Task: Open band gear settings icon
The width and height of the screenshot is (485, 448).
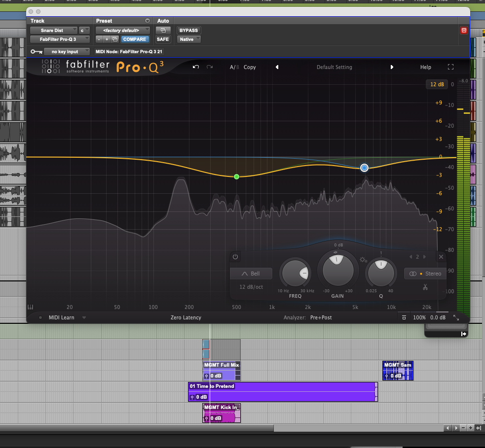Action: (363, 260)
